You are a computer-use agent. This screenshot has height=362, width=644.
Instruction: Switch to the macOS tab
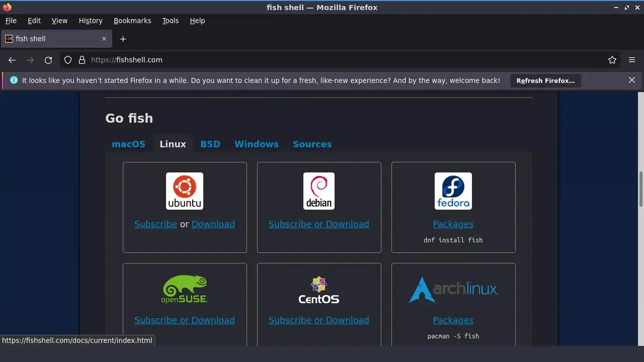pyautogui.click(x=128, y=144)
